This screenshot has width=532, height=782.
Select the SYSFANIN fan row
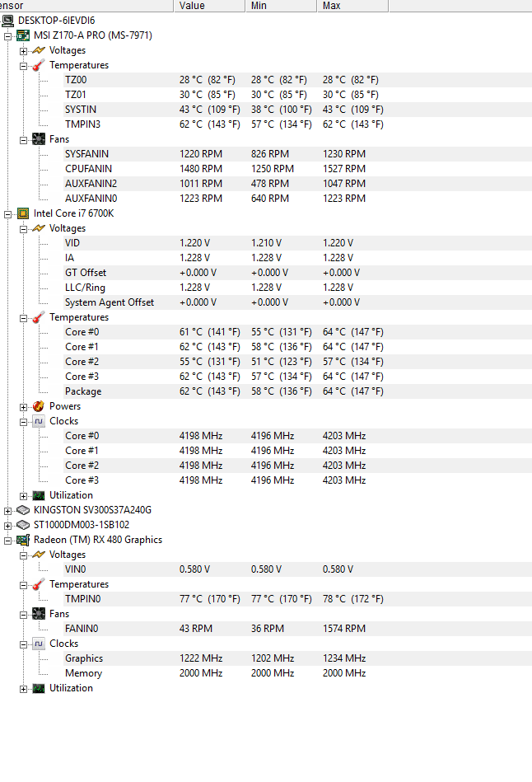pyautogui.click(x=298, y=154)
